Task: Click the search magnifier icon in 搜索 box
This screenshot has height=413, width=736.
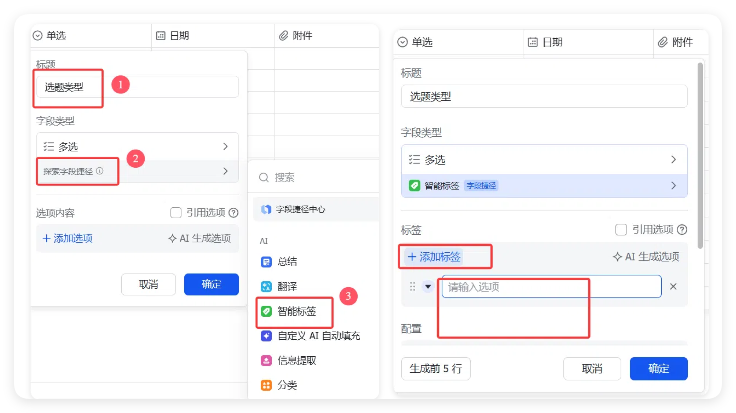Action: click(264, 177)
